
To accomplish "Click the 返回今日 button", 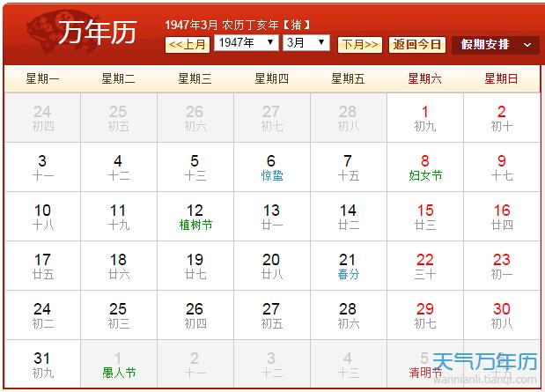I will click(x=417, y=45).
